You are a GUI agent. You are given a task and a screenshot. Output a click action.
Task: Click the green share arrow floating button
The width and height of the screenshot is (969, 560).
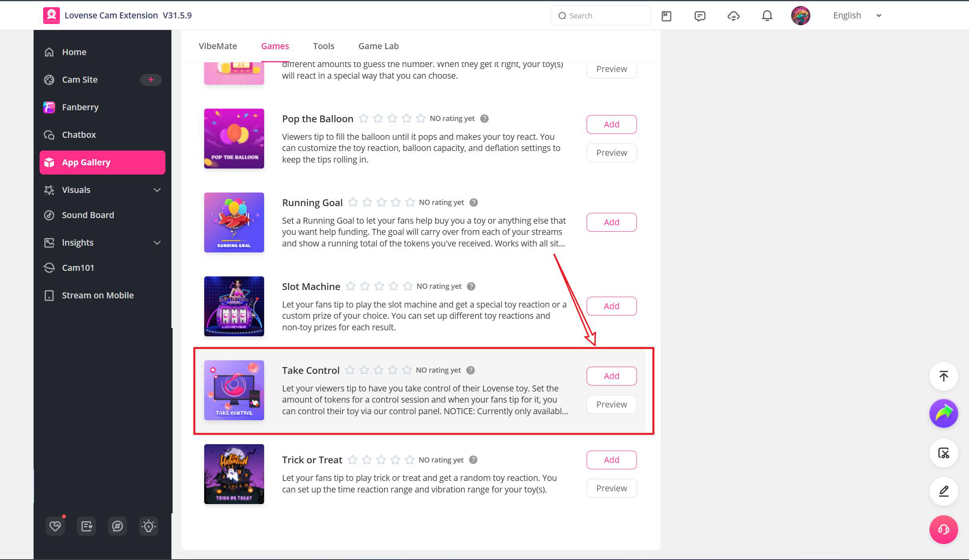(944, 413)
